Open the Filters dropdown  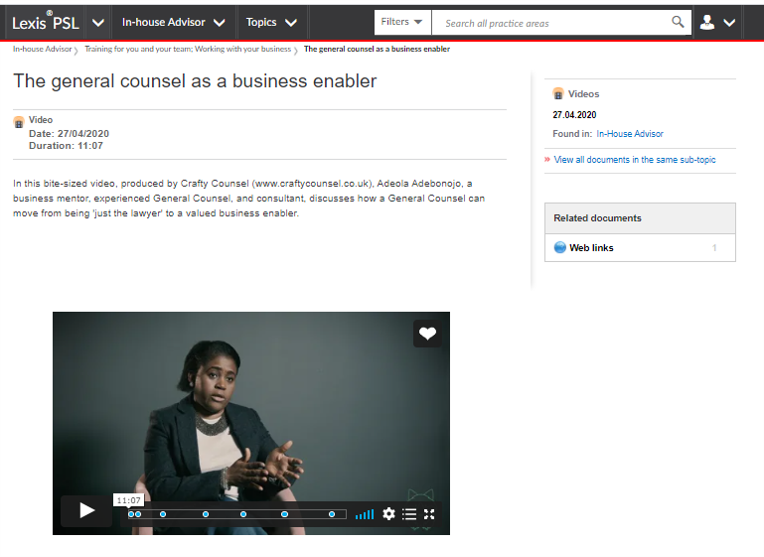[x=402, y=22]
